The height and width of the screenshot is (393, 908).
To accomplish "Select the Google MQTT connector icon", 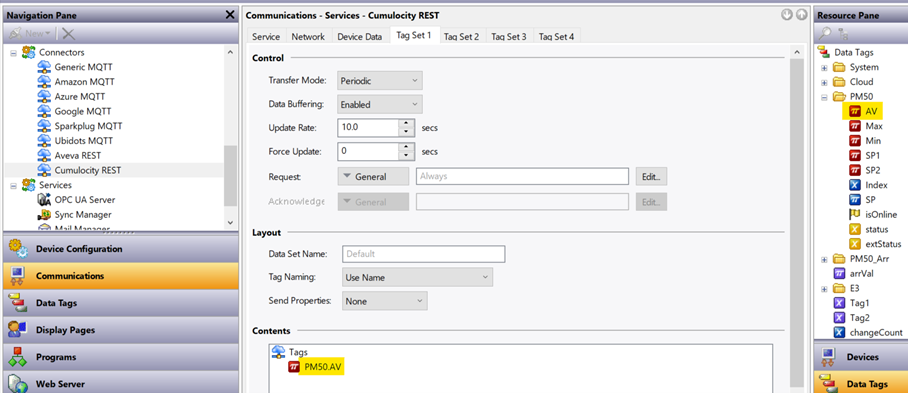I will click(x=45, y=111).
